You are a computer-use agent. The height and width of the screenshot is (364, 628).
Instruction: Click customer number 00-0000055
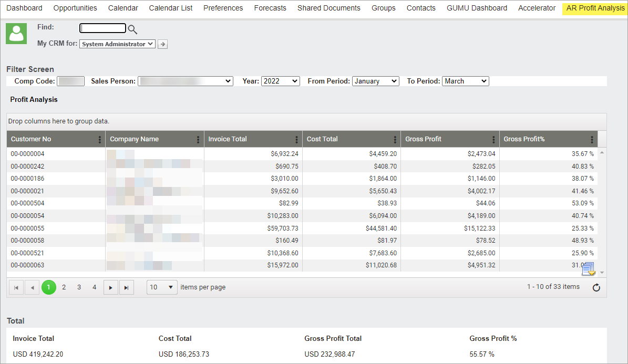coord(28,228)
